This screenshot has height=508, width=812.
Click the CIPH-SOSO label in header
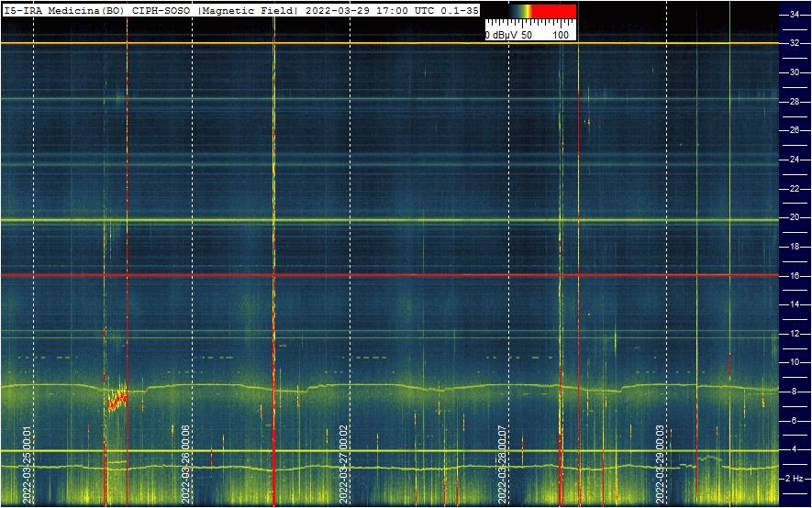coord(161,10)
